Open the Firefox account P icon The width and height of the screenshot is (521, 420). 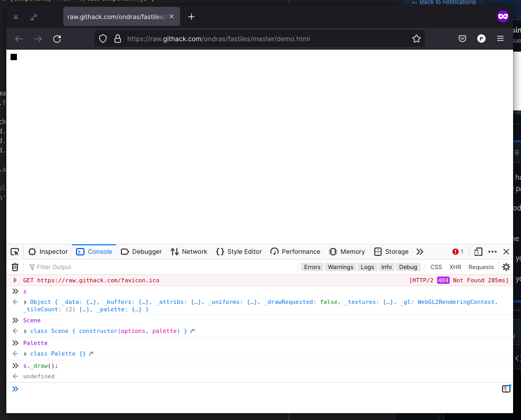coord(481,39)
